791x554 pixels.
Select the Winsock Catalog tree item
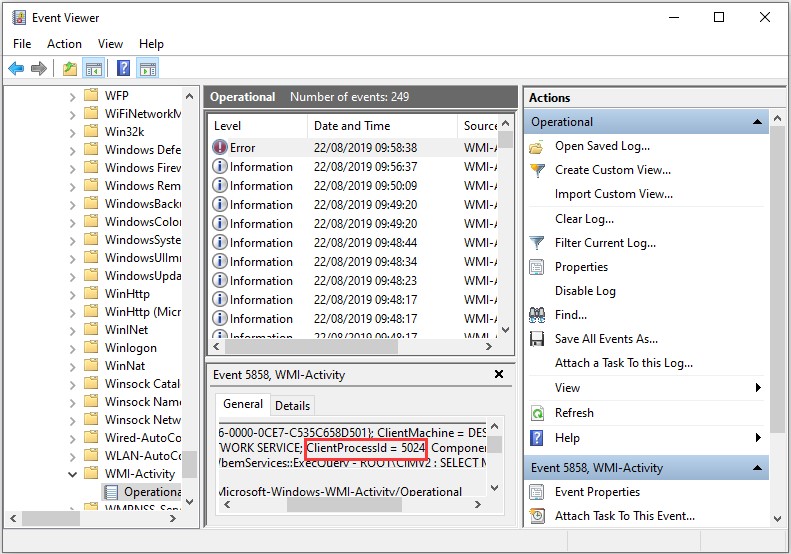142,384
